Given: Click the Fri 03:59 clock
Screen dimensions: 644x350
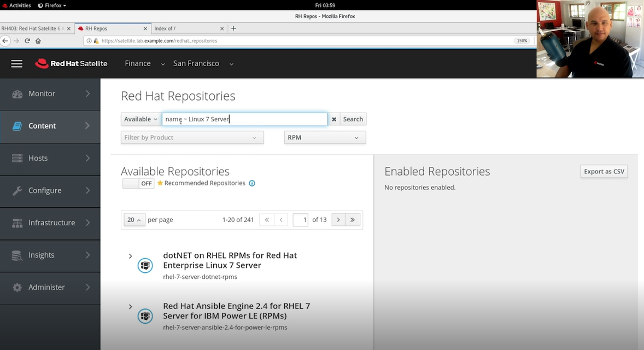Looking at the screenshot, I should (x=325, y=5).
